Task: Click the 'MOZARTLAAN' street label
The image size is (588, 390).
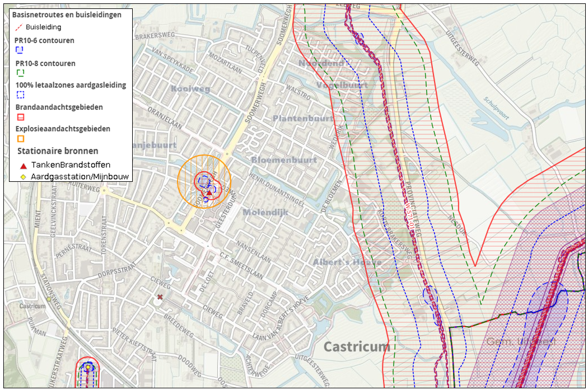Action: coord(225,63)
